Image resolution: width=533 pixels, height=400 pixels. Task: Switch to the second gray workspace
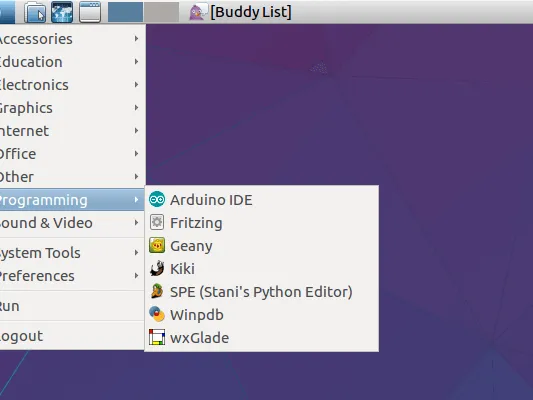tap(161, 12)
